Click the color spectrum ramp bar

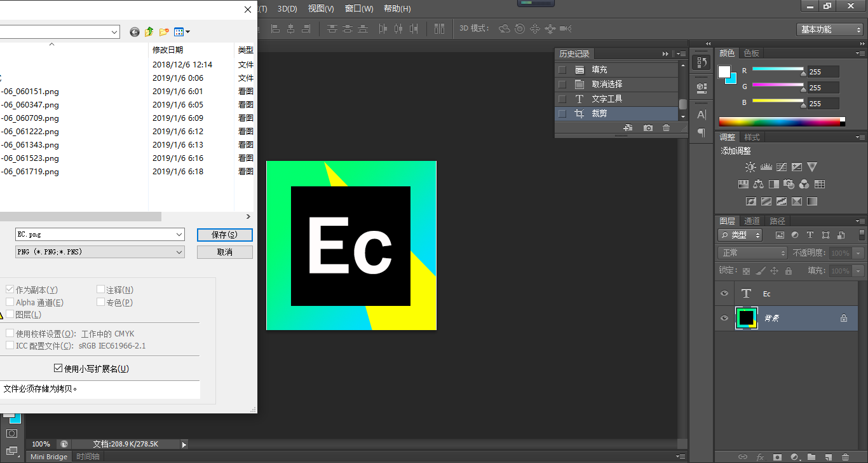[x=779, y=122]
